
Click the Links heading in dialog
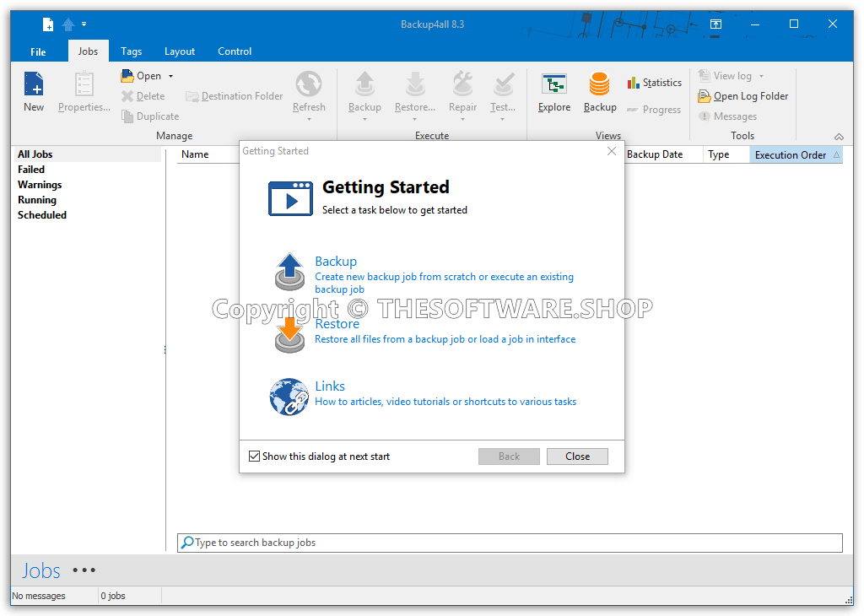[x=330, y=386]
